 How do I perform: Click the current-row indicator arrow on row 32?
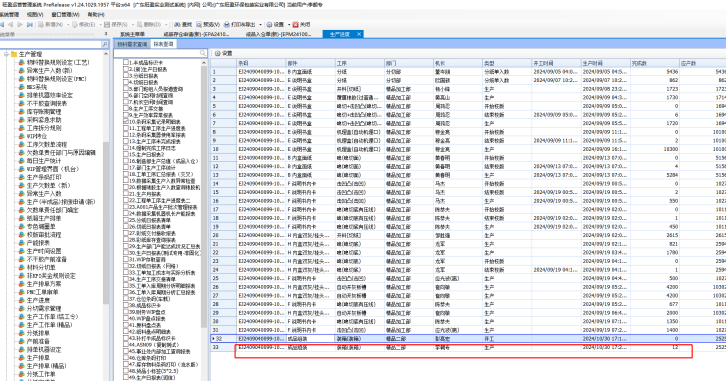214,339
